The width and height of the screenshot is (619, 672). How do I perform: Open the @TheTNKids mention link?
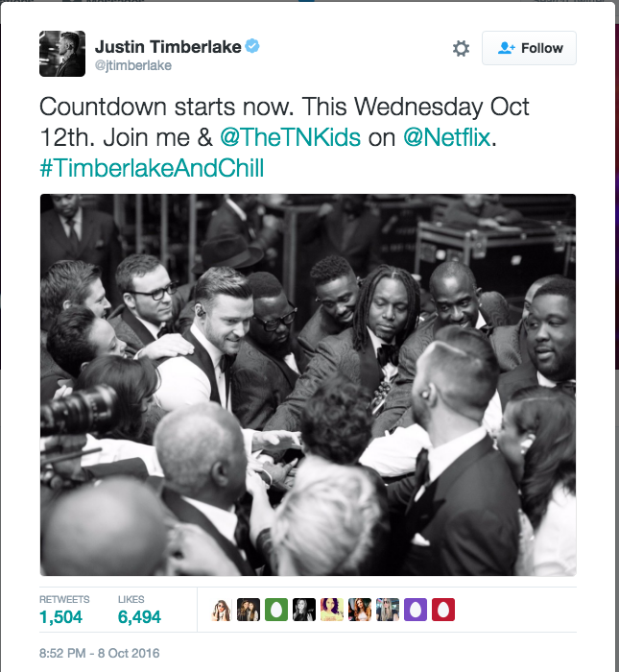pos(290,138)
